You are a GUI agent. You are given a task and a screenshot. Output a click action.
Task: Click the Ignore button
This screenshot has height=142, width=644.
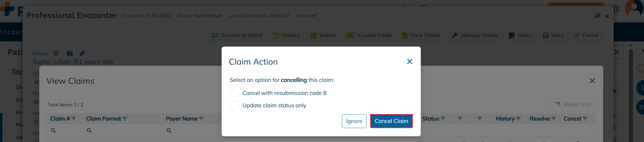354,121
